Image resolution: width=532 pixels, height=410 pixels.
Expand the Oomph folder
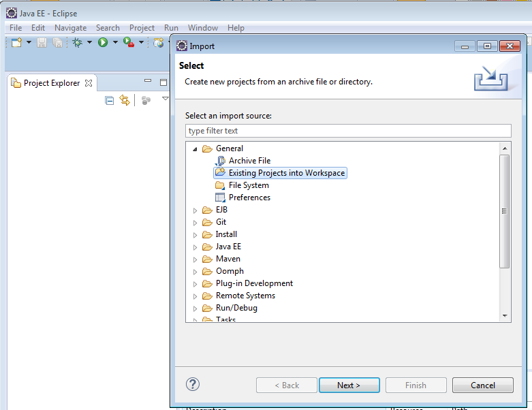[x=195, y=272]
